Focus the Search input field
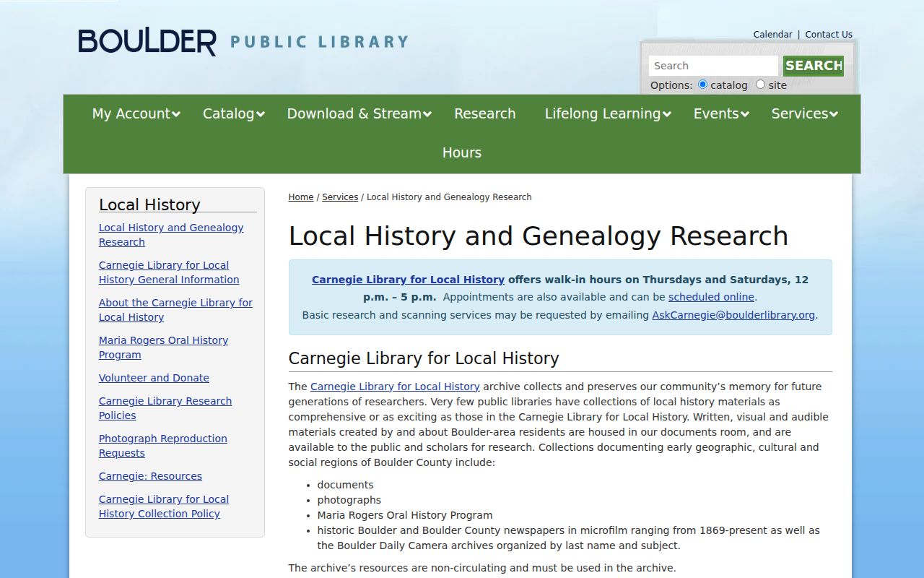Screen dimensions: 924x578 coord(713,66)
